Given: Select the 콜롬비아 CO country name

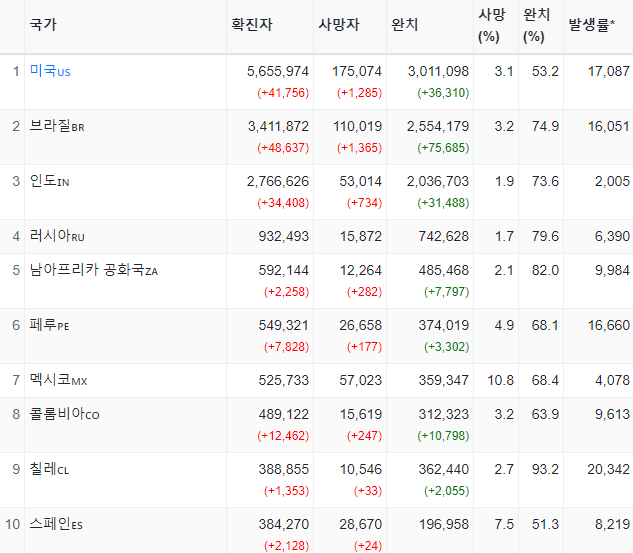Looking at the screenshot, I should (65, 414).
